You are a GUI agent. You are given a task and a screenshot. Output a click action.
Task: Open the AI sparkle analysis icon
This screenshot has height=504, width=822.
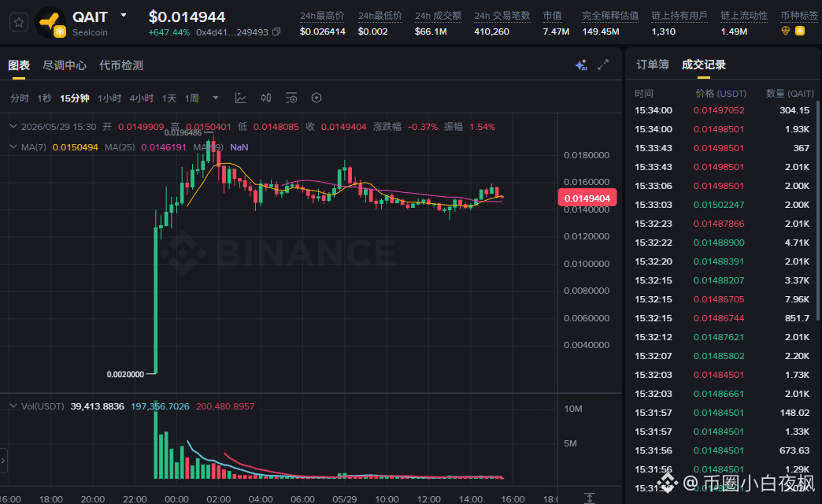click(x=581, y=65)
